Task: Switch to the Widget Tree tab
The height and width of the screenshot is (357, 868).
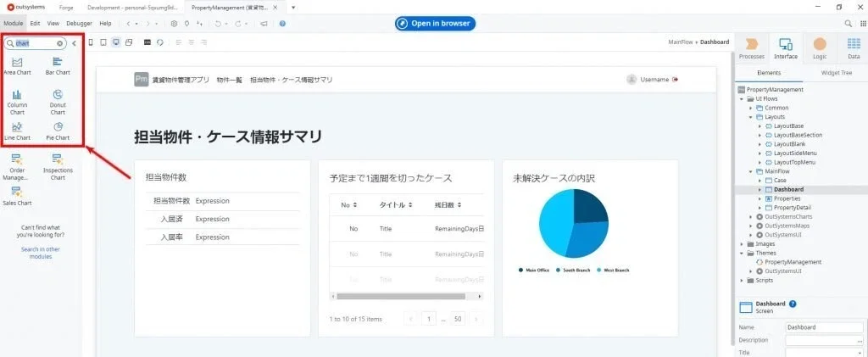Action: point(834,74)
